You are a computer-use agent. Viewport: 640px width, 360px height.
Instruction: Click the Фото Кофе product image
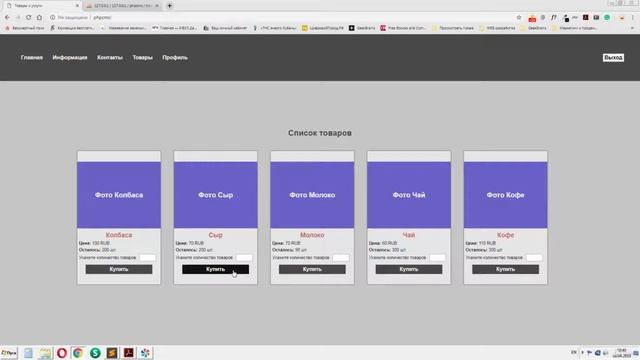pos(505,195)
